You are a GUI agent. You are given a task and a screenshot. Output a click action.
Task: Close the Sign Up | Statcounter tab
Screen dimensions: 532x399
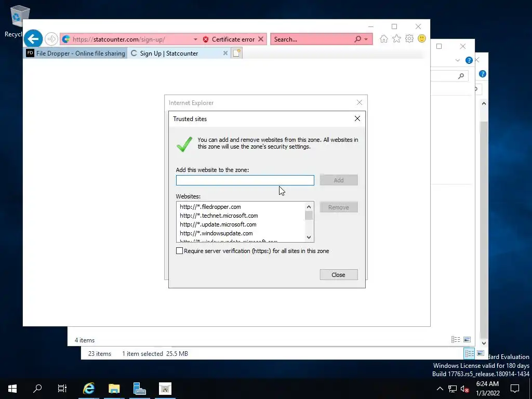pos(225,54)
